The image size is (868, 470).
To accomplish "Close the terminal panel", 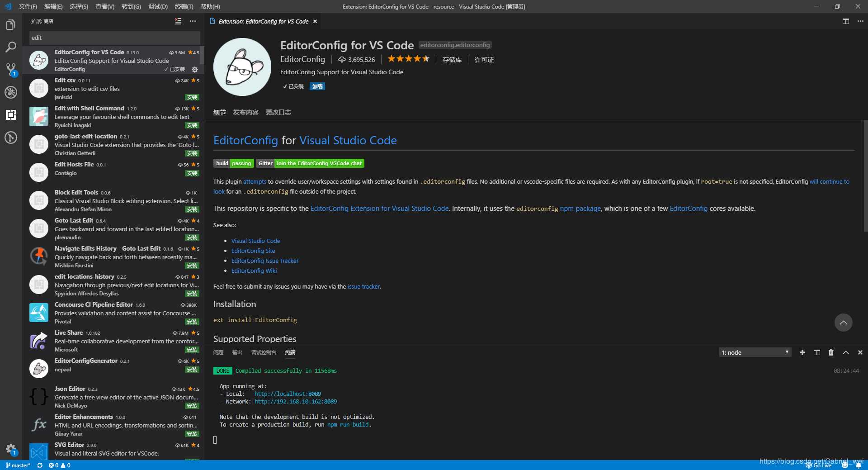I will (x=860, y=352).
